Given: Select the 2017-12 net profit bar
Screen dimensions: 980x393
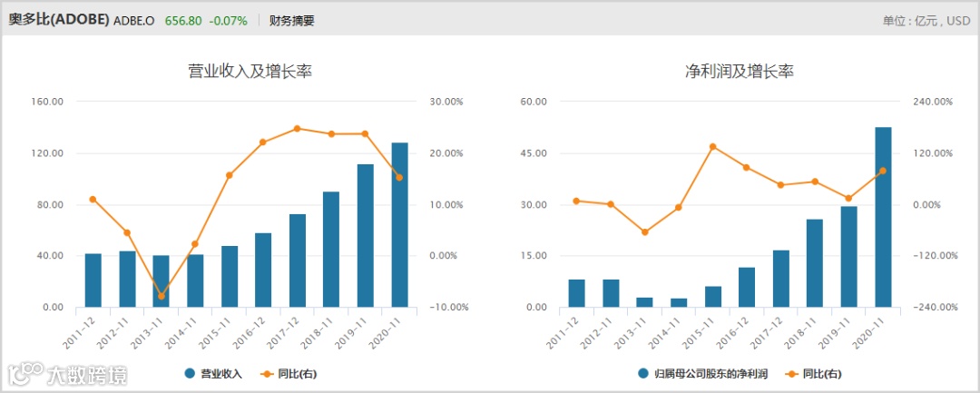Looking at the screenshot, I should [x=781, y=279].
